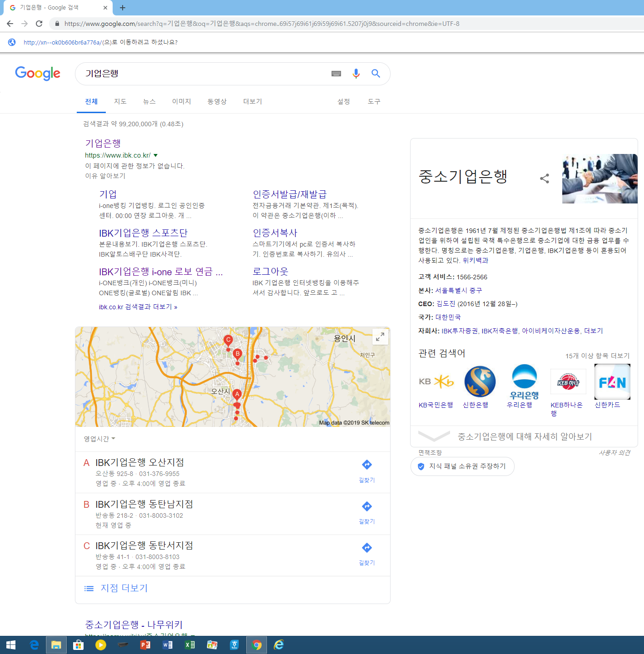Get directions to IBK기업은행 동탄서지점
The height and width of the screenshot is (654, 644).
(x=367, y=554)
